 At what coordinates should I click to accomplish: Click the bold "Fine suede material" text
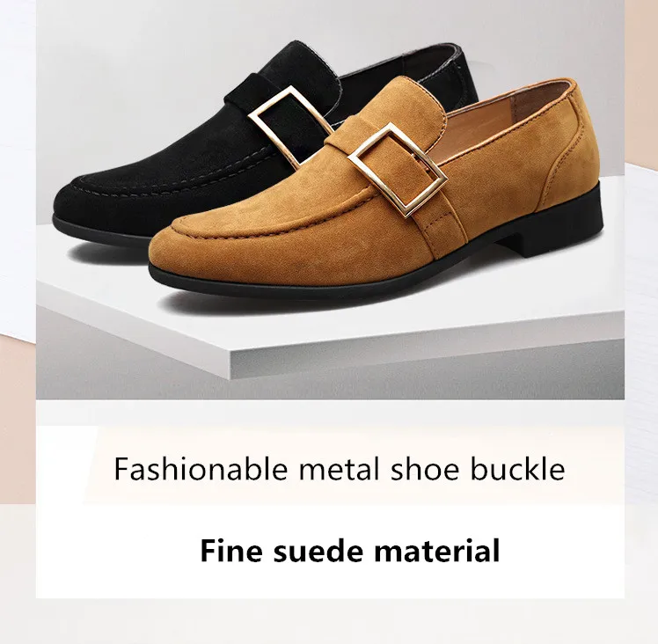pos(350,551)
